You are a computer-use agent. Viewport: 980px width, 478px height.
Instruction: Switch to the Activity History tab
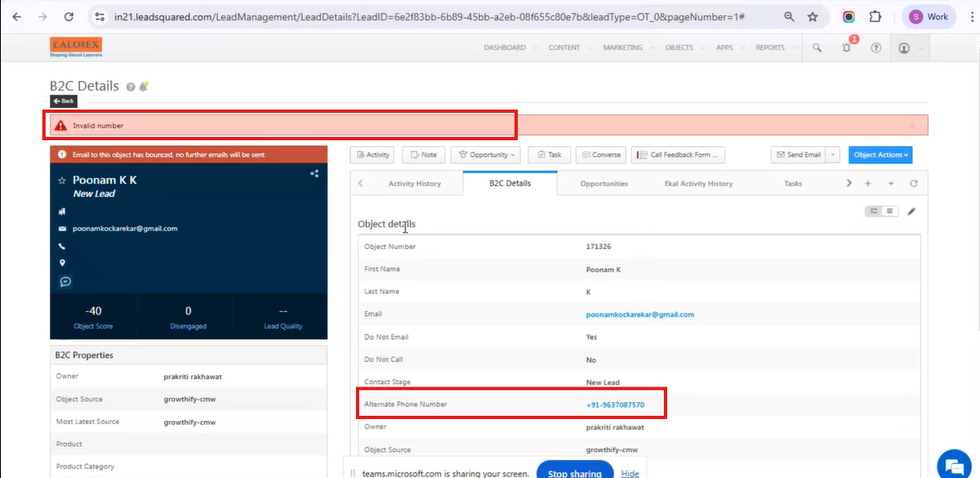[414, 183]
